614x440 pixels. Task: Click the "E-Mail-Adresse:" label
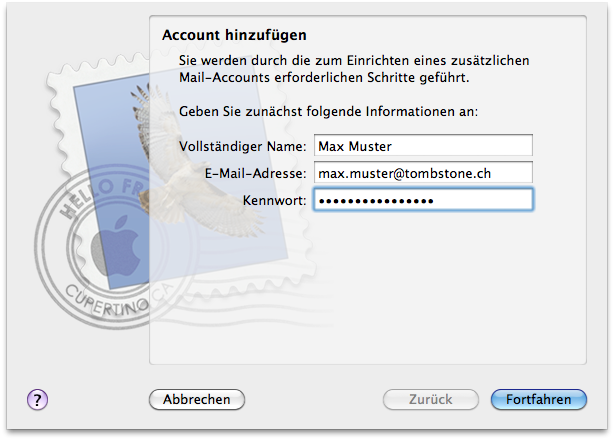pyautogui.click(x=255, y=173)
